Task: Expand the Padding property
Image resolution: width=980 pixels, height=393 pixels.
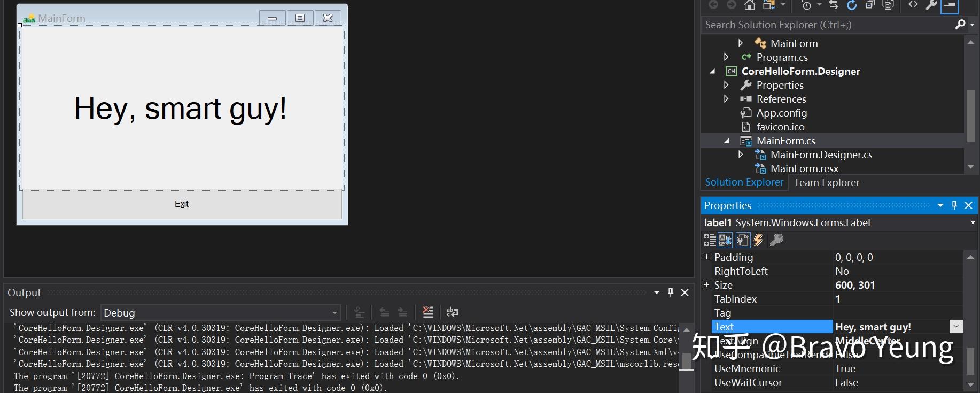Action: 706,257
